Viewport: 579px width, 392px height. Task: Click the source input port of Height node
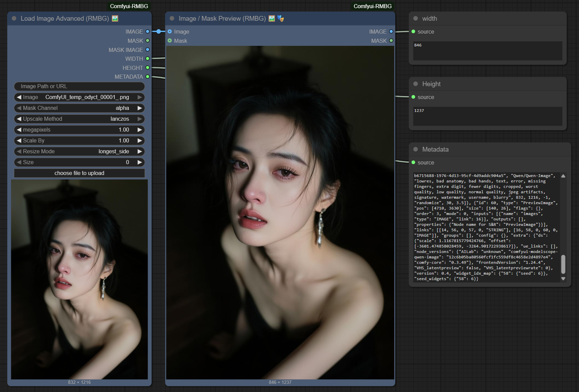point(413,97)
